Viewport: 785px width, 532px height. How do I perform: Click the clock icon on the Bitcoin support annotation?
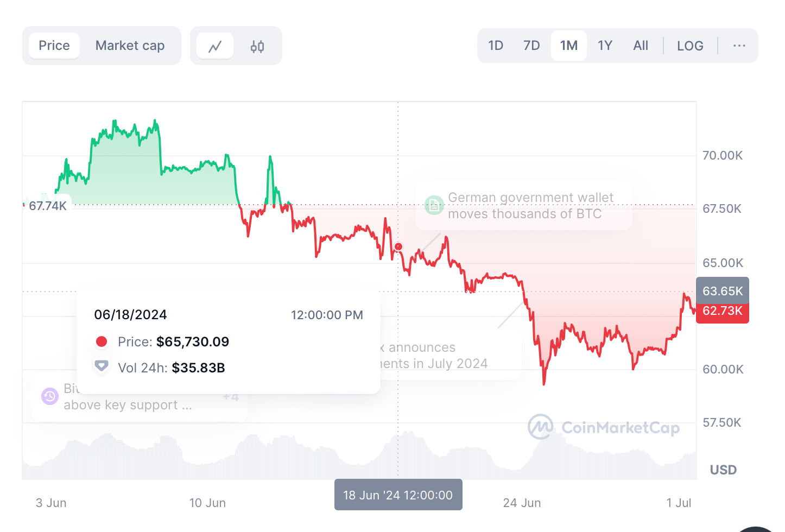coord(49,396)
